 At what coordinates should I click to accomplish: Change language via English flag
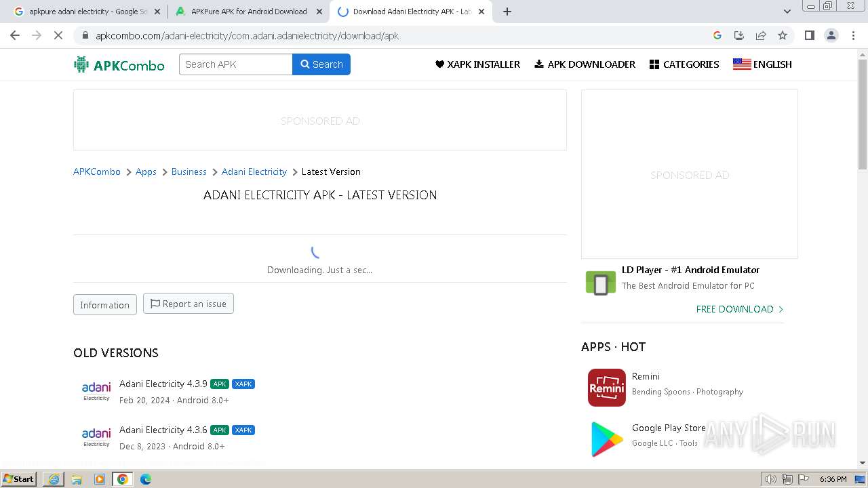point(762,64)
